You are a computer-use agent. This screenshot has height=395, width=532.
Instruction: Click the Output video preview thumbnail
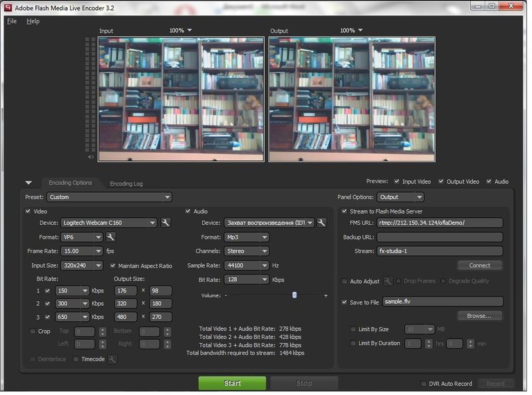(x=352, y=99)
